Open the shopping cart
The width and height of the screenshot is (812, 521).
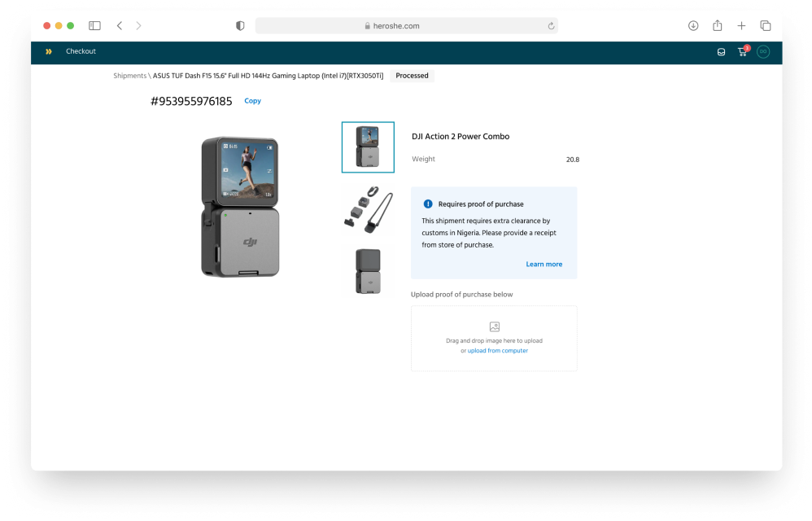(743, 51)
